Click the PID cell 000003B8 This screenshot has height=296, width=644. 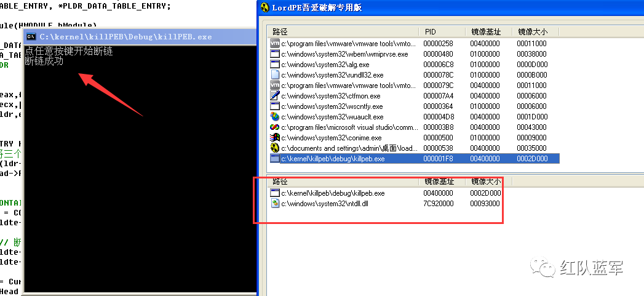(x=438, y=127)
